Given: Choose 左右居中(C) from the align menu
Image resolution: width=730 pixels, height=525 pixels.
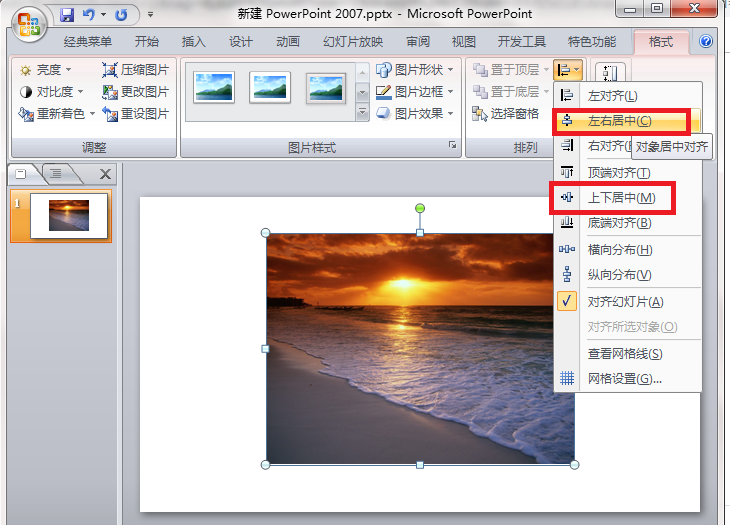Looking at the screenshot, I should coord(628,121).
